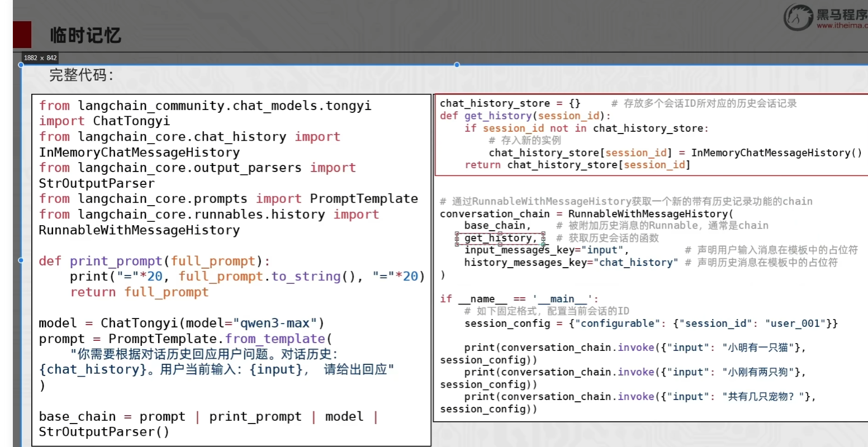This screenshot has width=868, height=447.
Task: Click the {chat_history}。用户当前输入 template line
Action: [217, 370]
